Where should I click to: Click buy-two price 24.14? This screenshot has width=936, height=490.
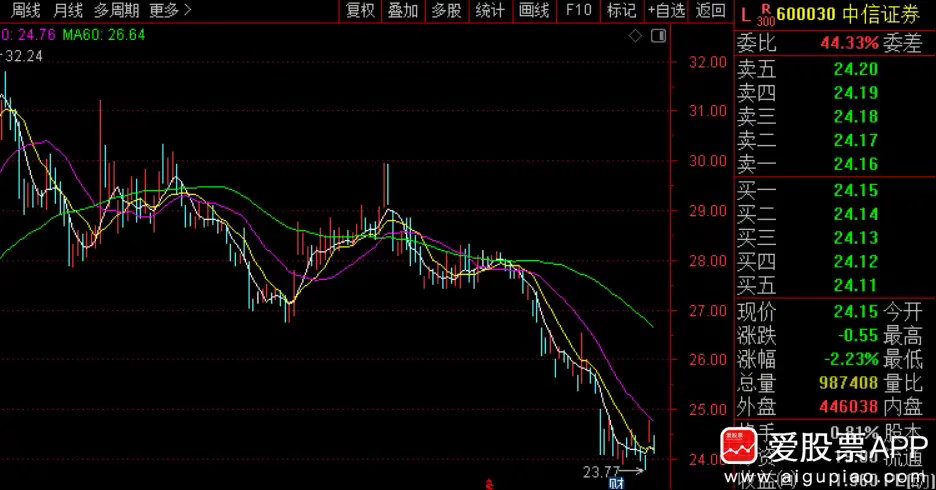tap(856, 214)
